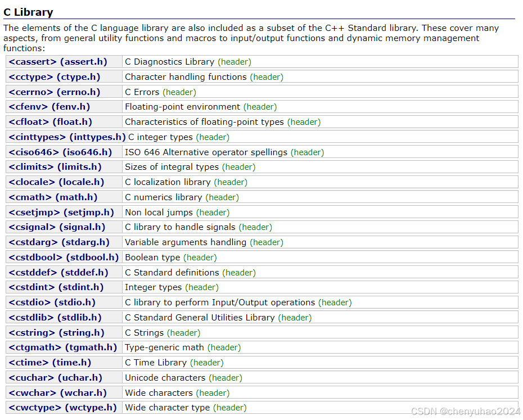Screen dimensions: 523x420
Task: Click "C Time Library" description
Action: click(156, 363)
